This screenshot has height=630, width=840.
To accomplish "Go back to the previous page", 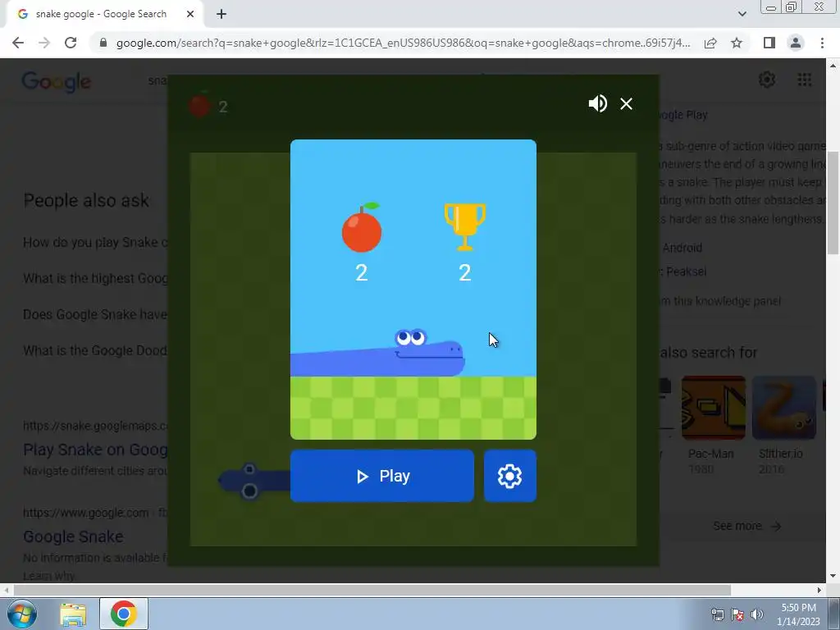I will (x=18, y=43).
